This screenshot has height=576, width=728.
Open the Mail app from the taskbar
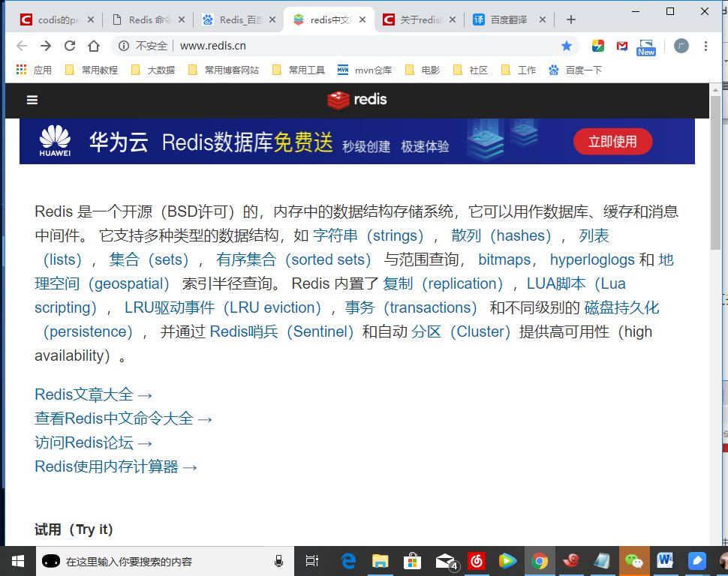click(x=447, y=562)
